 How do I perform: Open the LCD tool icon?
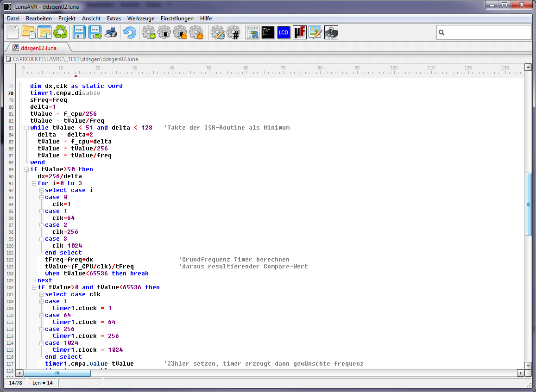click(284, 32)
